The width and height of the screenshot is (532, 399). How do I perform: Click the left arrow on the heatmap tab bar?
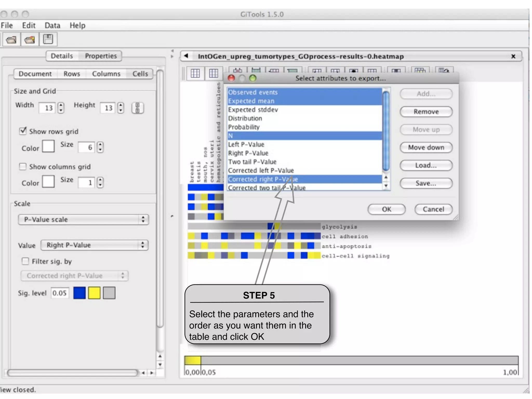pos(186,56)
